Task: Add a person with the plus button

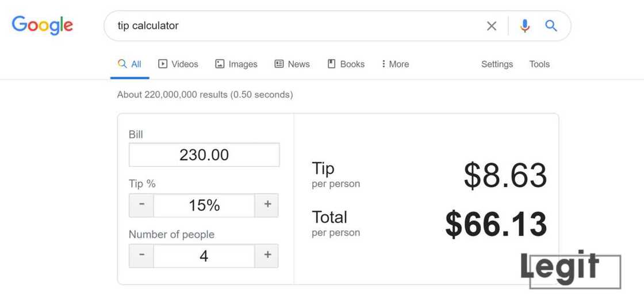Action: 267,256
